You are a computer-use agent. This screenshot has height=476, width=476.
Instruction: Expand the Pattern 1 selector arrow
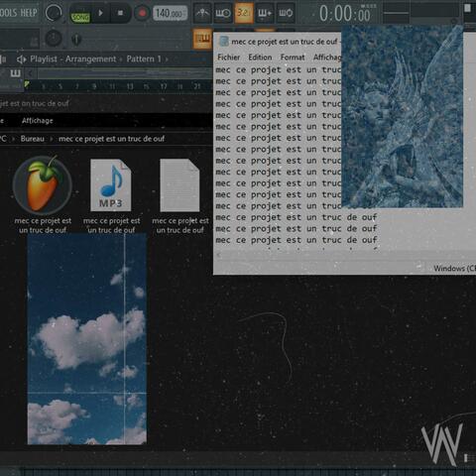pyautogui.click(x=167, y=59)
